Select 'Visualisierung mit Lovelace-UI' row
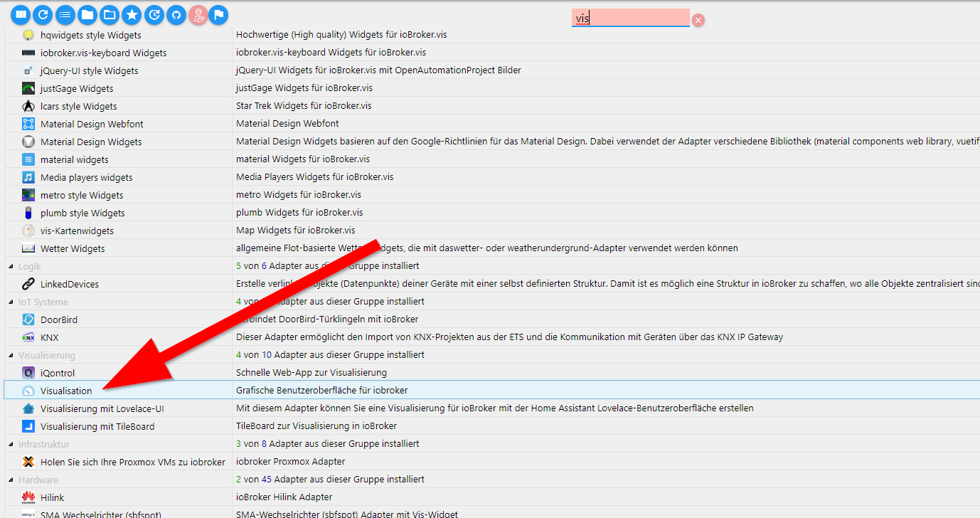980x518 pixels. tap(491, 408)
